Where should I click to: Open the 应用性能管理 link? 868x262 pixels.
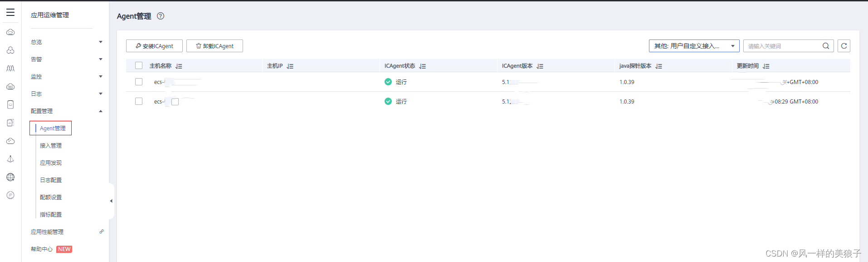click(x=47, y=232)
